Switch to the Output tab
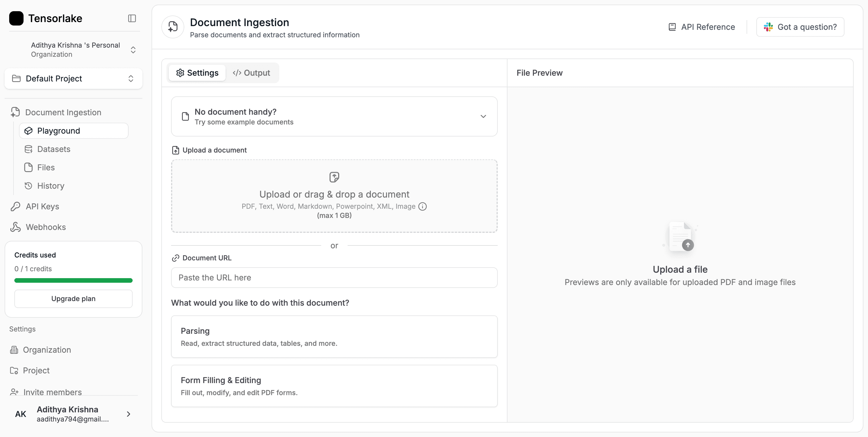This screenshot has height=437, width=868. 251,73
